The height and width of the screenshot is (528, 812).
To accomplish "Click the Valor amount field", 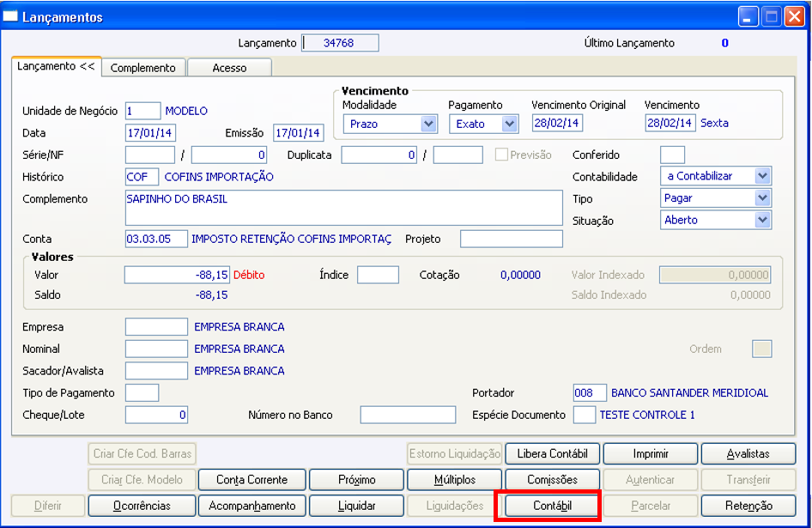I will click(x=177, y=275).
